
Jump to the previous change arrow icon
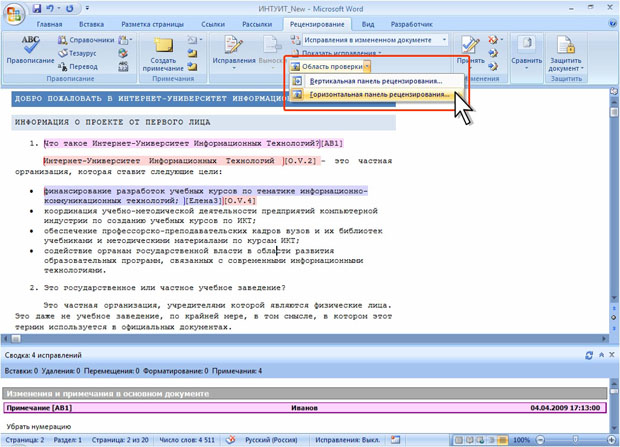(x=493, y=53)
